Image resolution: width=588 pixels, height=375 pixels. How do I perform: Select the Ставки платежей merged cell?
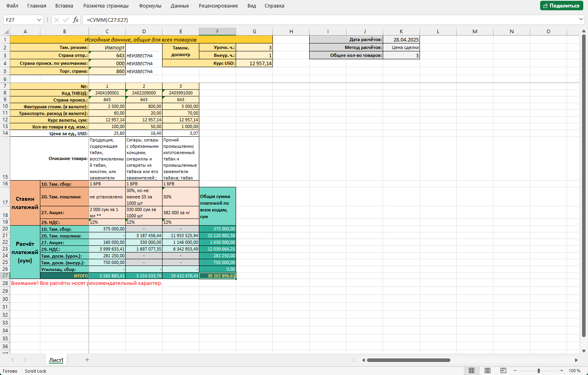coord(25,203)
